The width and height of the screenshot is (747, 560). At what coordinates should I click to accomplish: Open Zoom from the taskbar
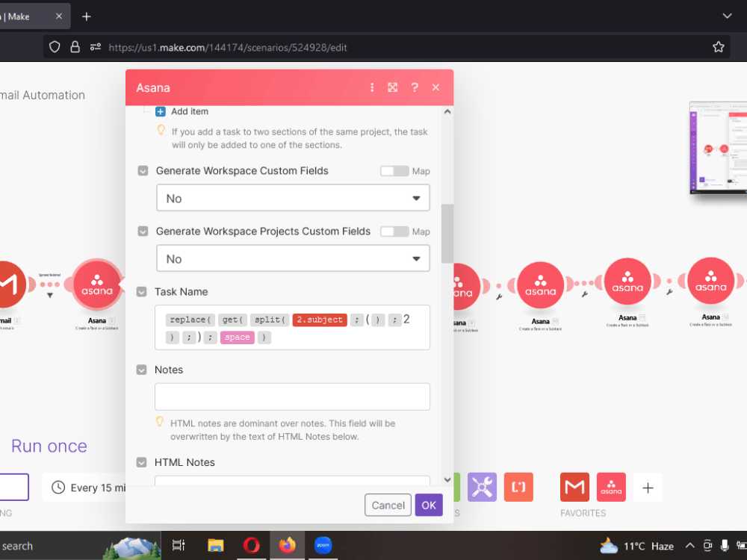click(323, 545)
